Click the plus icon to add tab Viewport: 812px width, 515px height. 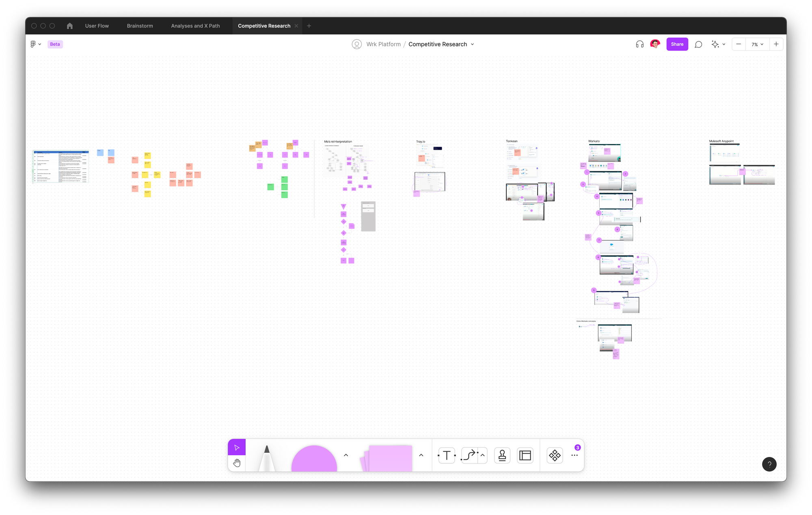tap(309, 26)
